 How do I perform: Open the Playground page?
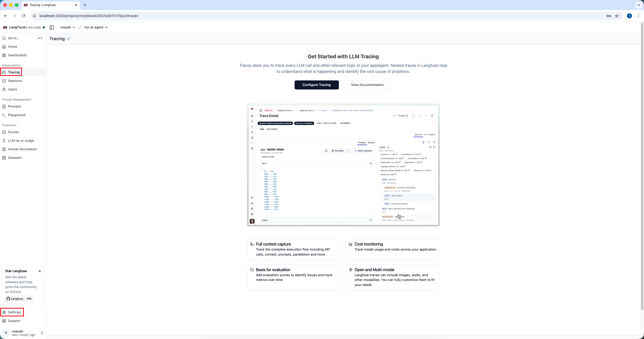(17, 115)
